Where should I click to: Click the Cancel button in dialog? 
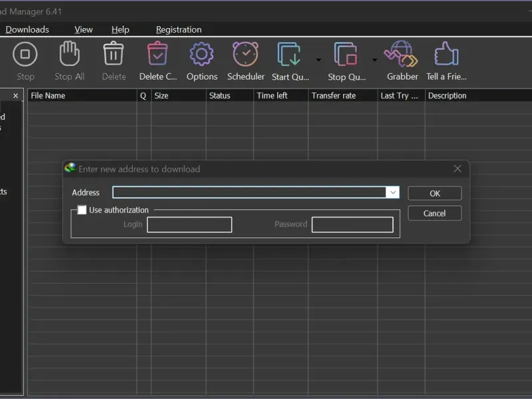(435, 213)
